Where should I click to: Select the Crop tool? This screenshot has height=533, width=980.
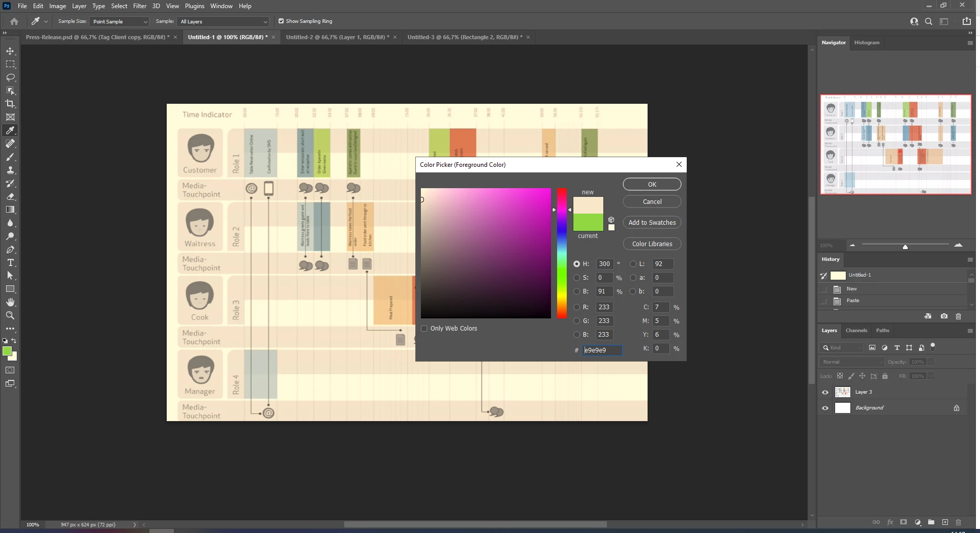[10, 104]
